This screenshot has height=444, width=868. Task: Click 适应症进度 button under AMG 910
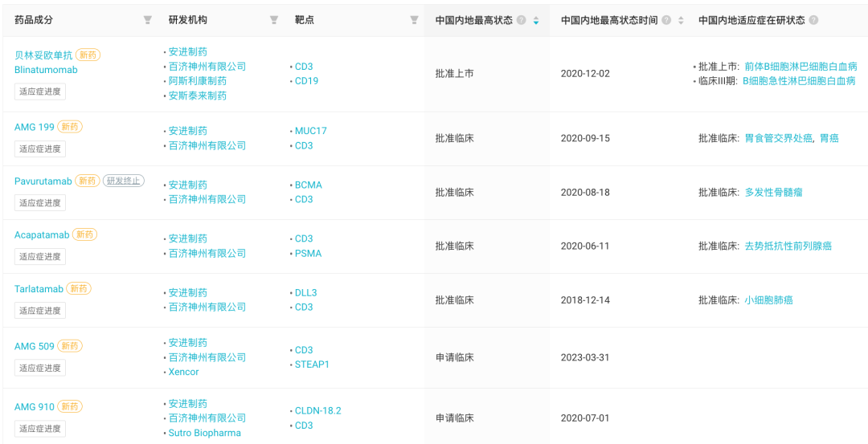pyautogui.click(x=40, y=429)
